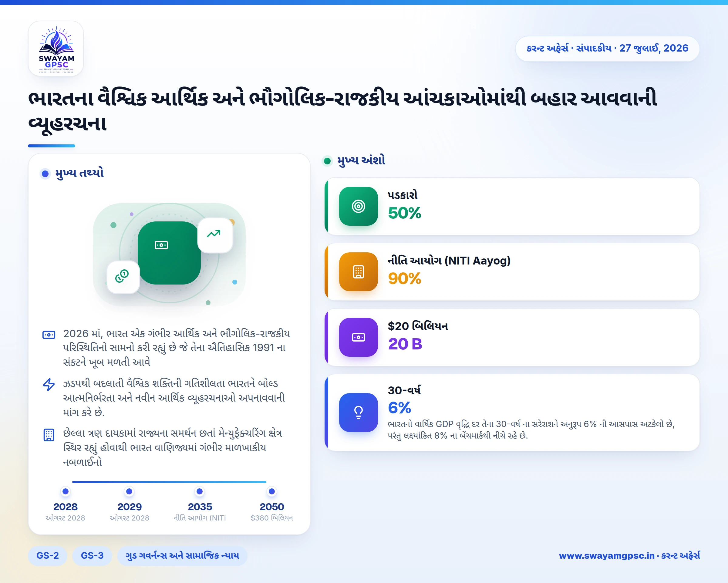Click the coins icon tile in illustration
Image resolution: width=728 pixels, height=583 pixels.
click(123, 278)
